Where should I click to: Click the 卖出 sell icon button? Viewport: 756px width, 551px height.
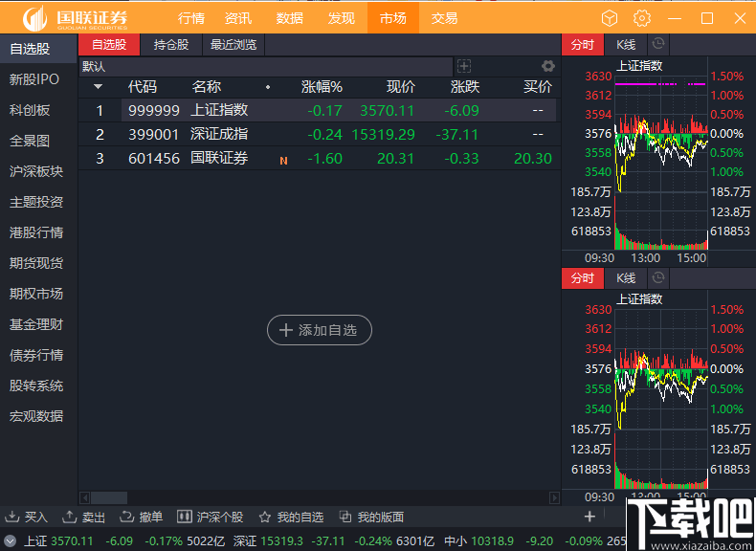pyautogui.click(x=83, y=517)
